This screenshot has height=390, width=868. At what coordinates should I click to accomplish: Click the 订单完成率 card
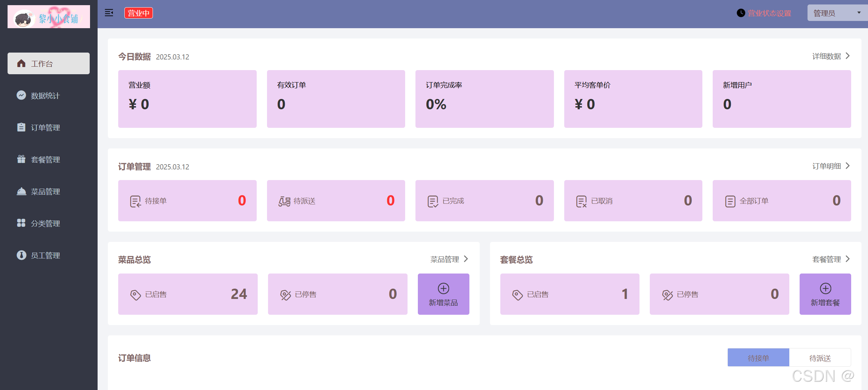485,99
